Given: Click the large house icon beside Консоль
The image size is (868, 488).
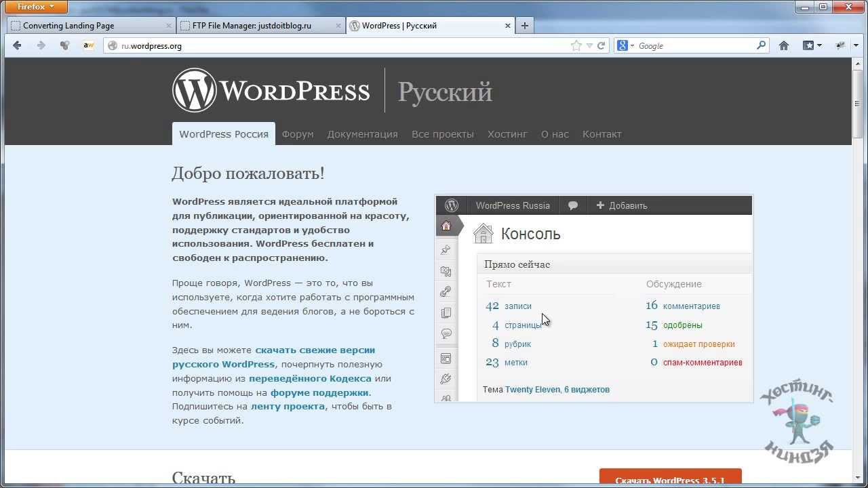Looking at the screenshot, I should (484, 234).
